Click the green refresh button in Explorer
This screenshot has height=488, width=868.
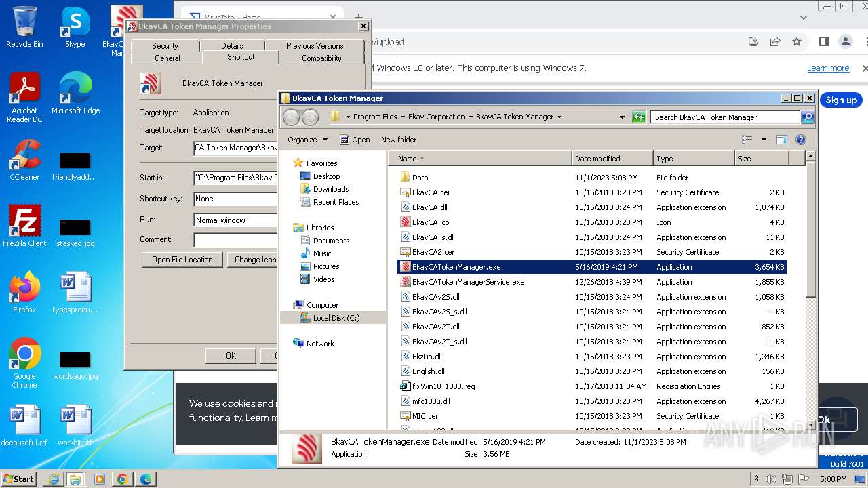(x=638, y=117)
